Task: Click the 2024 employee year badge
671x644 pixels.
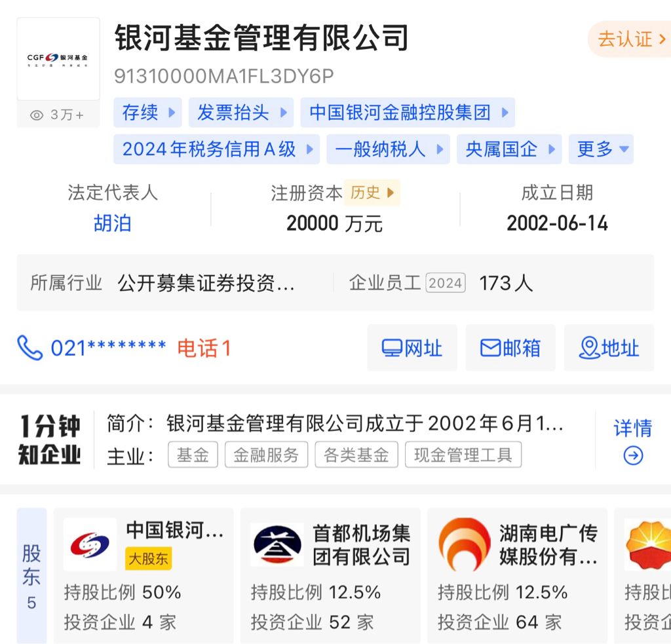Action: tap(446, 283)
